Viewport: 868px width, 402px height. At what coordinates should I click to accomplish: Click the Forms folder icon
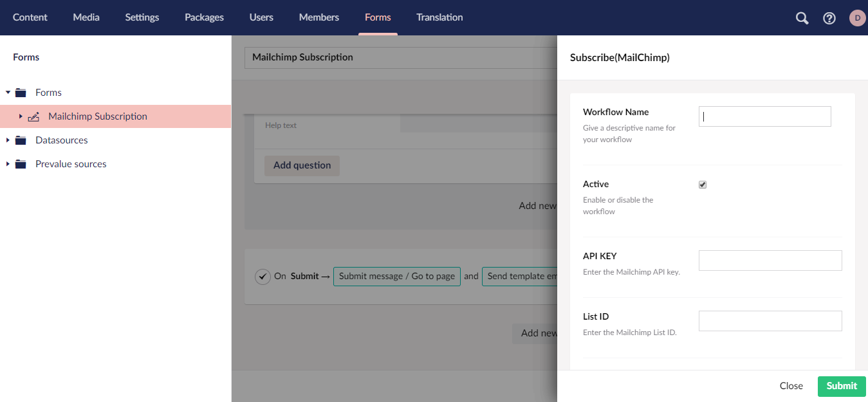point(21,93)
